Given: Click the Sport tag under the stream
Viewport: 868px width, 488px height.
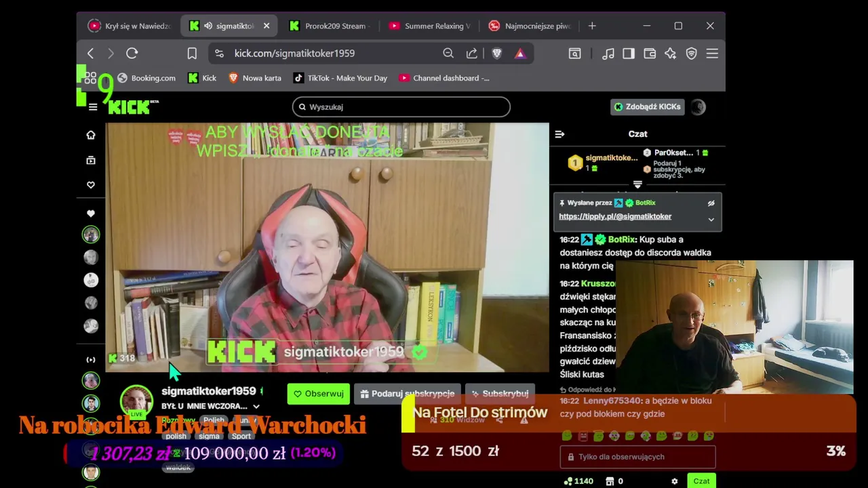Looking at the screenshot, I should (241, 436).
